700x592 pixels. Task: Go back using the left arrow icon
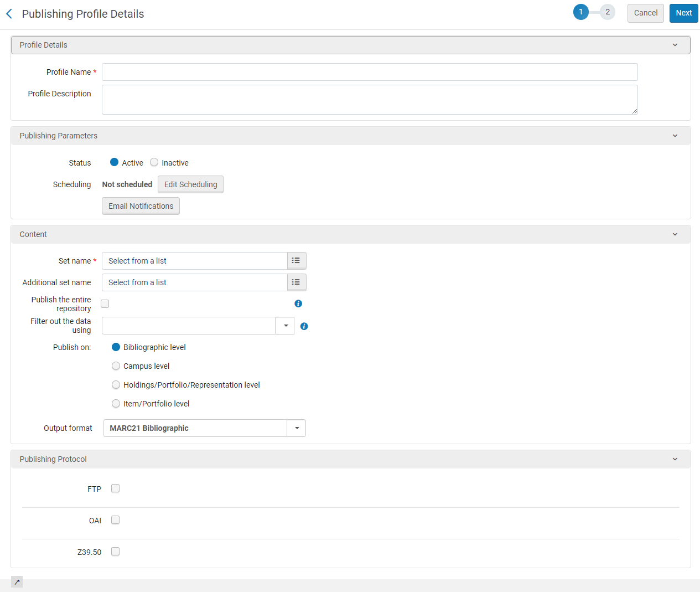click(9, 14)
